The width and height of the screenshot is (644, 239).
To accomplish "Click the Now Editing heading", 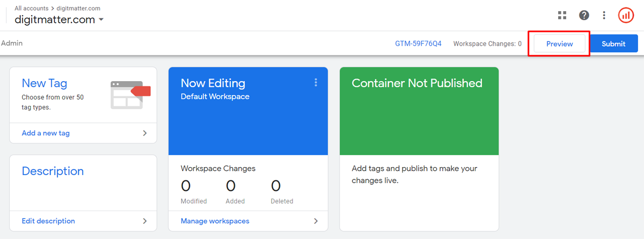I will [213, 83].
